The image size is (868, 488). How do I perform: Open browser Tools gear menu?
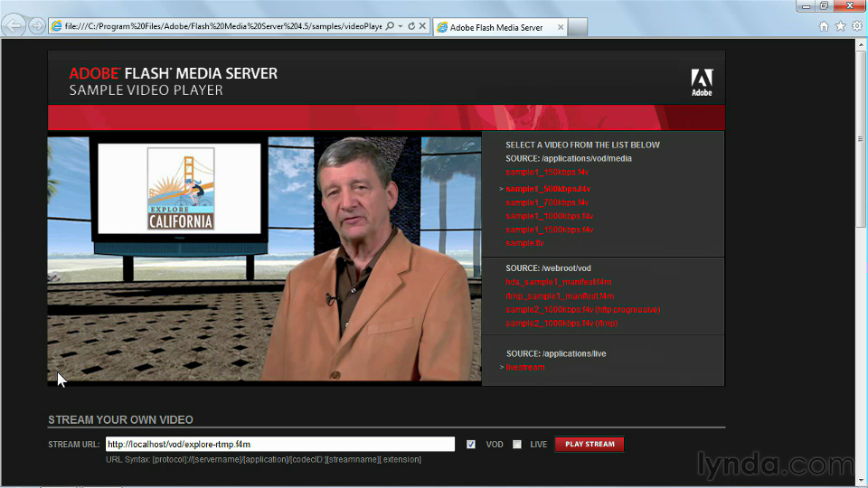pos(857,26)
